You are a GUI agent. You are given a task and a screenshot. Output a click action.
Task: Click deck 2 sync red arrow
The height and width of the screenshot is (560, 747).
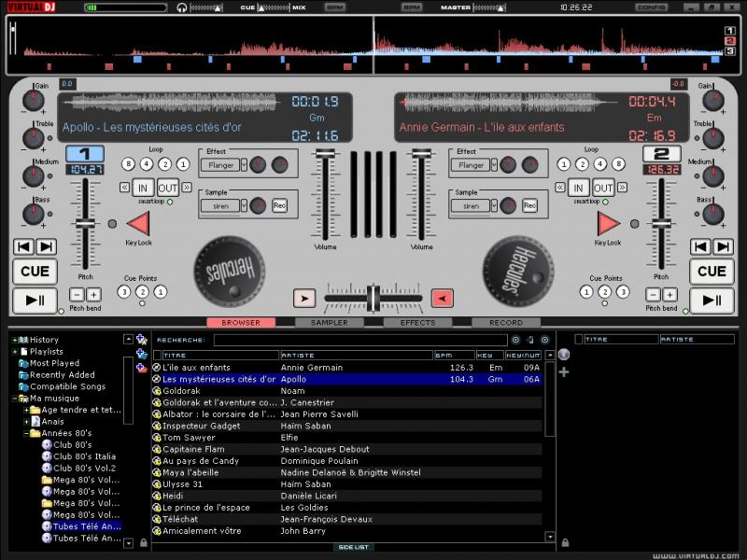(609, 223)
